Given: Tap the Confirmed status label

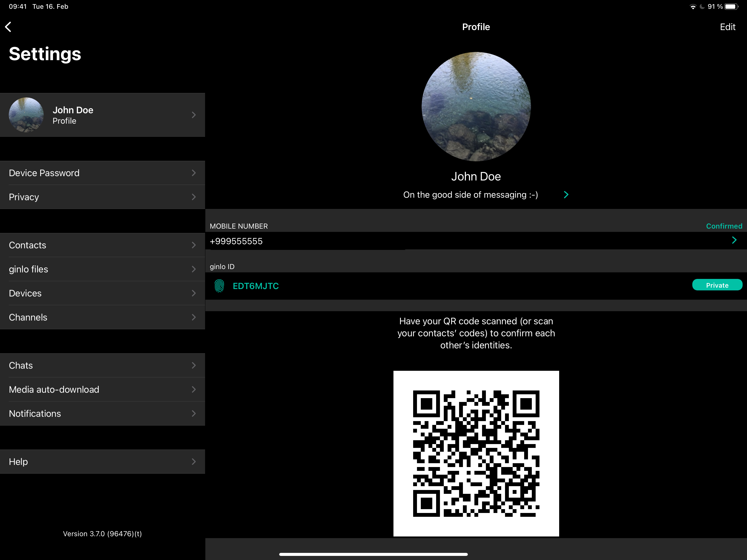Looking at the screenshot, I should point(724,226).
